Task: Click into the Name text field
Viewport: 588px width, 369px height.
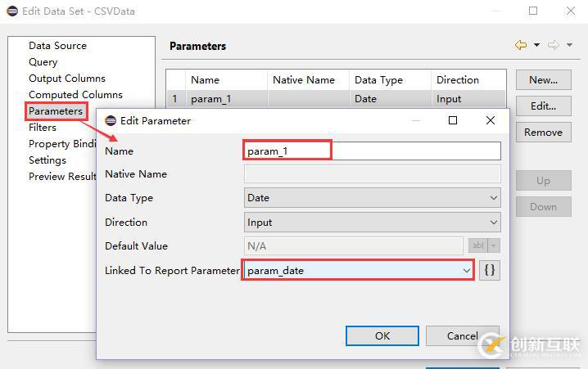Action: [x=373, y=151]
